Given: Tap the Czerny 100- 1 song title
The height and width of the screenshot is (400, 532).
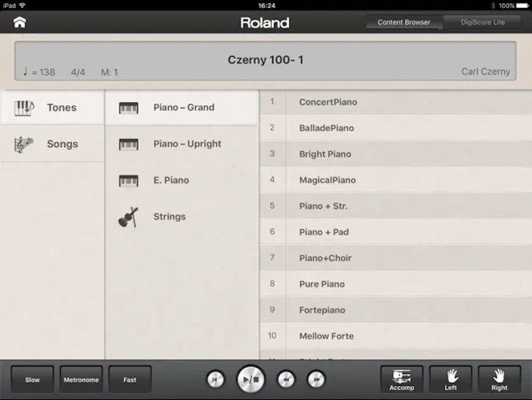Looking at the screenshot, I should pyautogui.click(x=265, y=60).
